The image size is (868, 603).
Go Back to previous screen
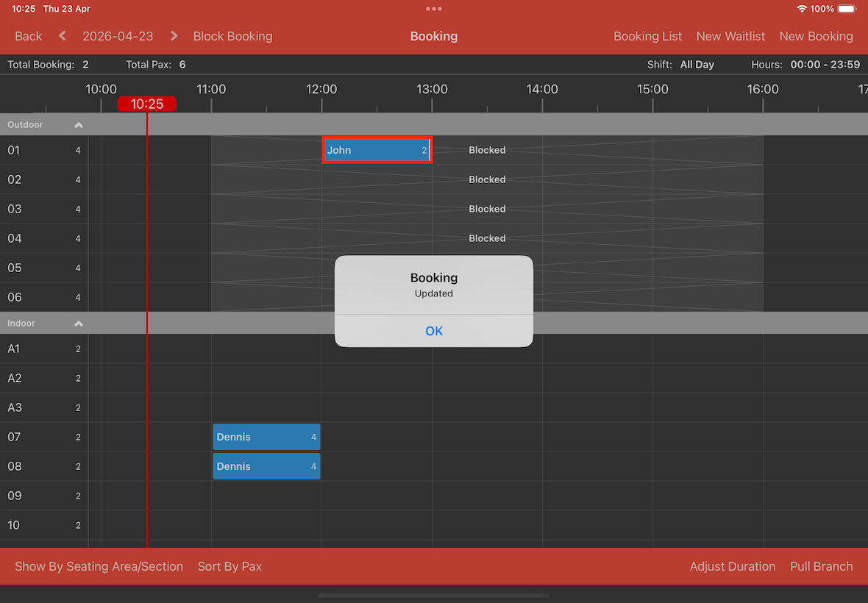coord(28,36)
